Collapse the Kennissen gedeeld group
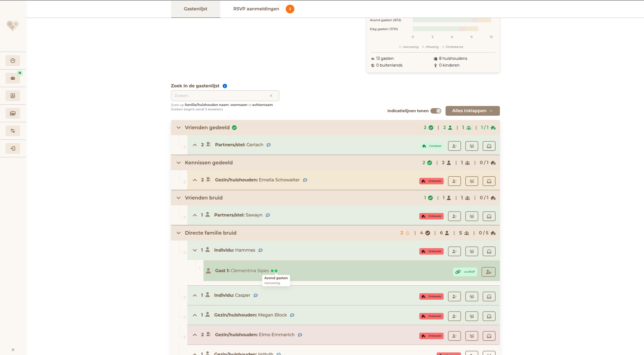The width and height of the screenshot is (644, 355). tap(178, 163)
